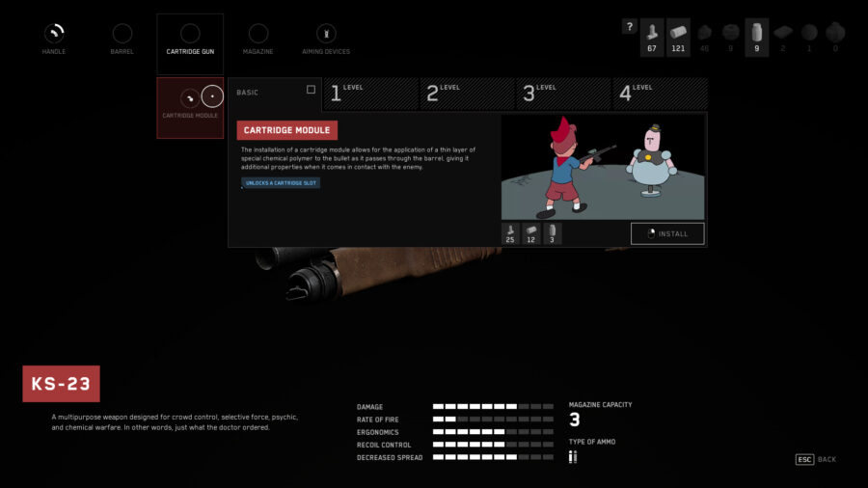Viewport: 868px width, 488px height.
Task: Switch to the 4 Level tab
Action: tap(660, 94)
